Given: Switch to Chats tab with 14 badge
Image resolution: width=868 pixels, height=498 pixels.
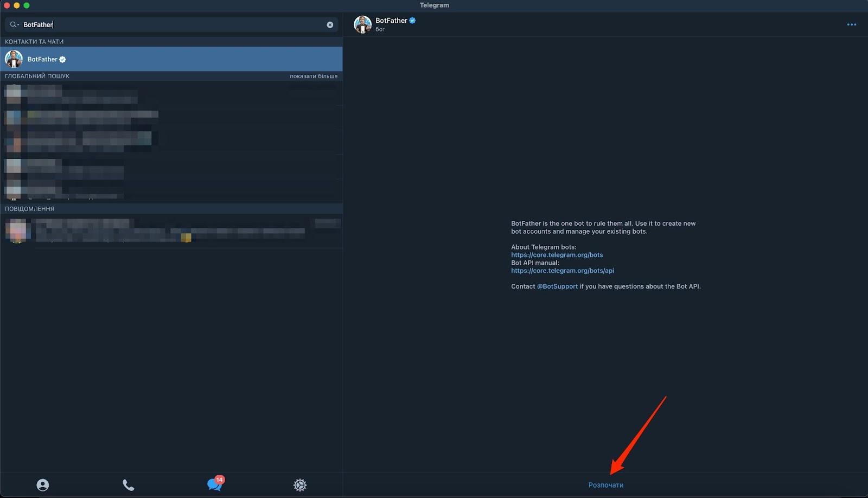Looking at the screenshot, I should pyautogui.click(x=214, y=484).
